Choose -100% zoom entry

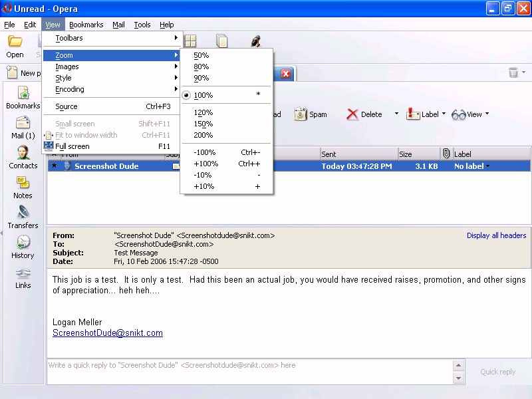tap(226, 152)
